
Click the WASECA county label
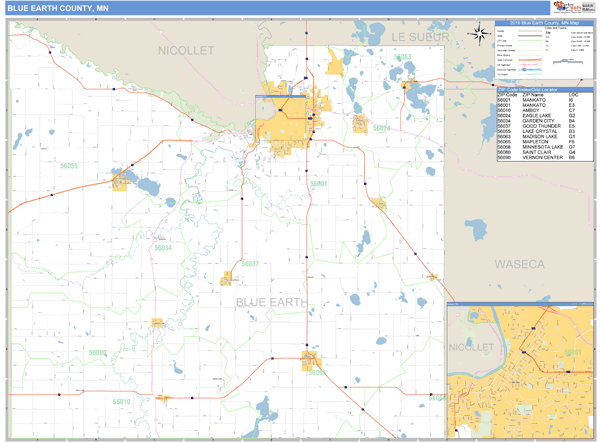[518, 264]
